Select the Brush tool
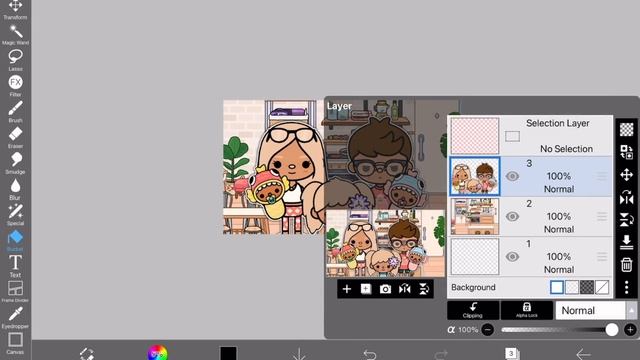 click(15, 111)
